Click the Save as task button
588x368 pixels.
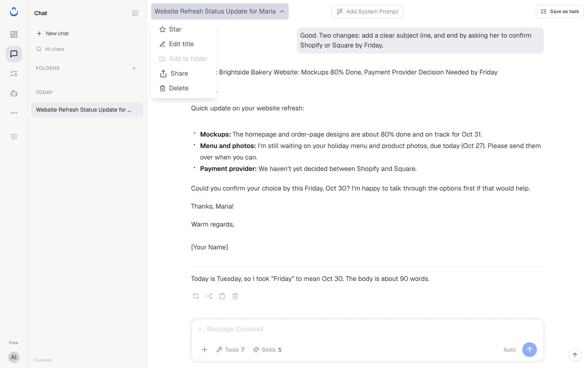560,11
